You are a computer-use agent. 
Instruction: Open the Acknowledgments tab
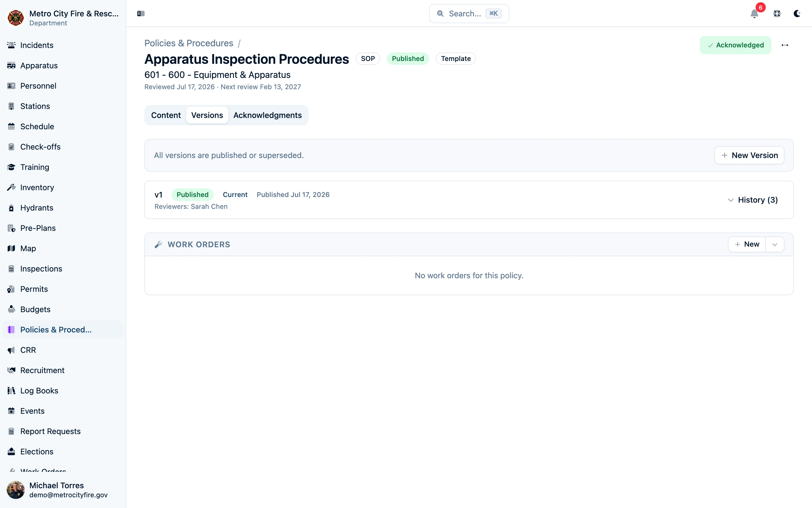tap(267, 115)
